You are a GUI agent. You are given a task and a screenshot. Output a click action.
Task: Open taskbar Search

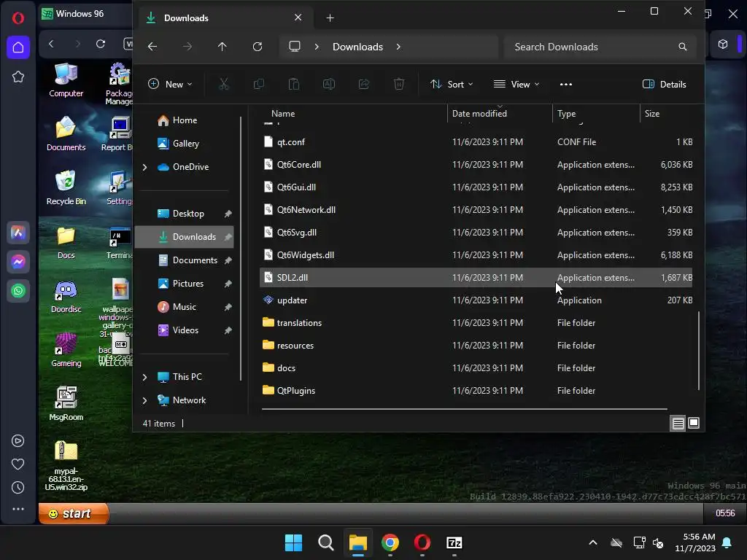click(x=326, y=542)
